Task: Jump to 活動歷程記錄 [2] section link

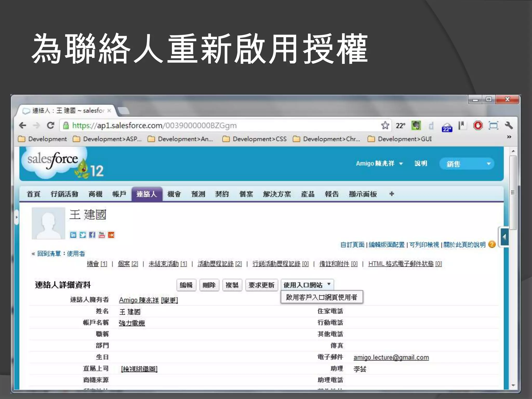Action: click(220, 264)
